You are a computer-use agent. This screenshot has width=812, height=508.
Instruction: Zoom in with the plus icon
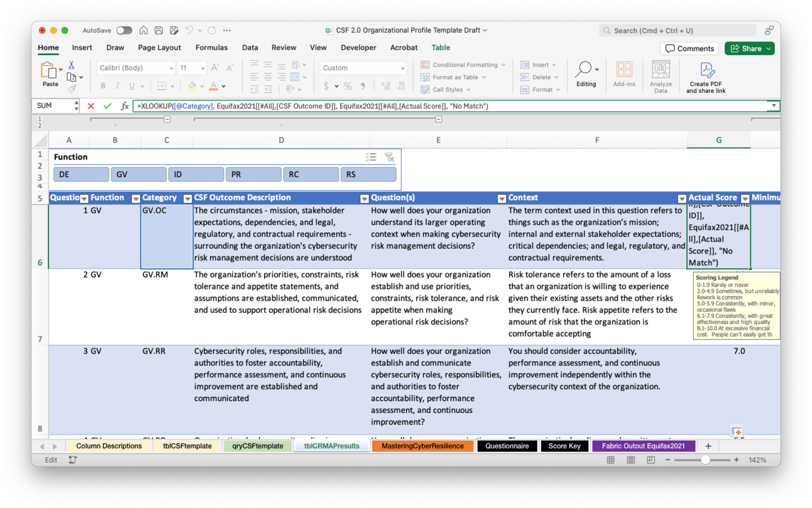pyautogui.click(x=737, y=460)
